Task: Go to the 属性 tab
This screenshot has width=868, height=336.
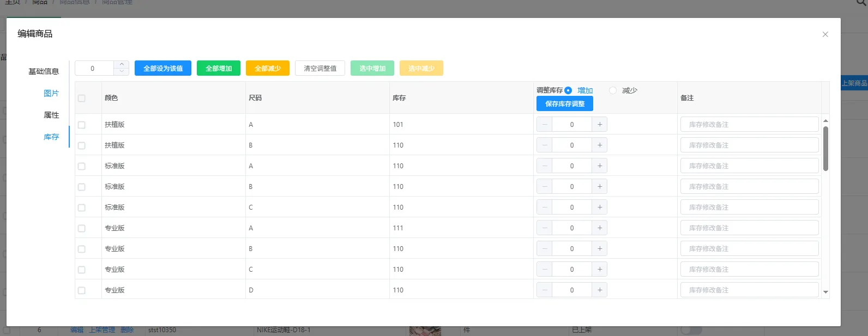Action: [x=51, y=115]
